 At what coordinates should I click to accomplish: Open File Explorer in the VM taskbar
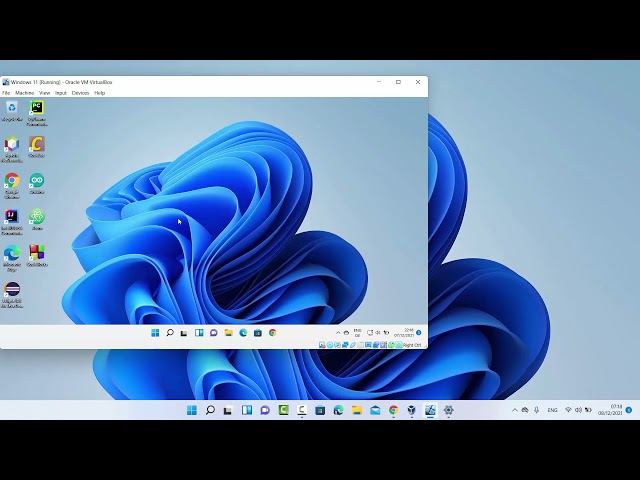tap(229, 333)
